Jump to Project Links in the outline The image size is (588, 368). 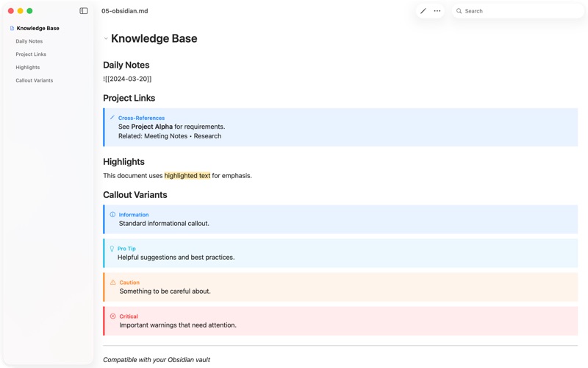click(31, 54)
